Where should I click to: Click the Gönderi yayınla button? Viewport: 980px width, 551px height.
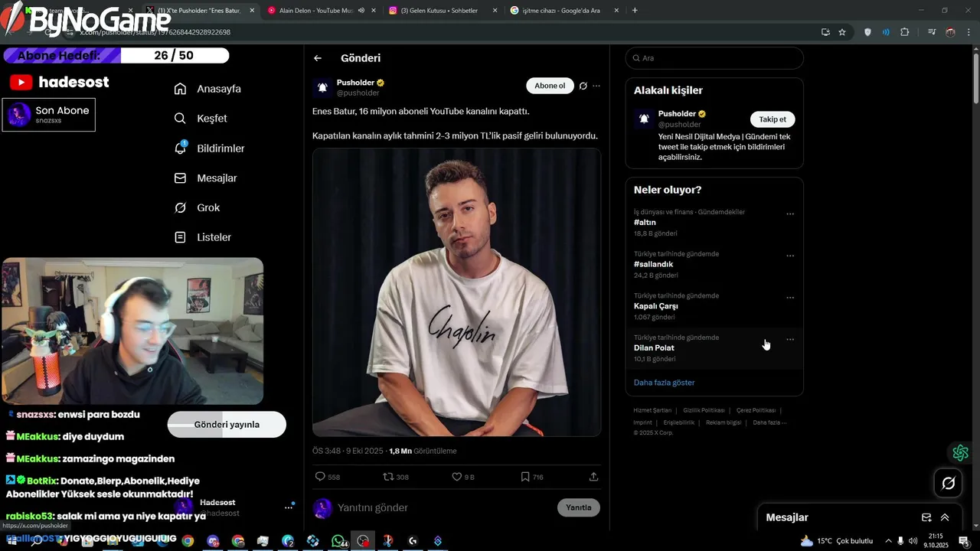point(227,425)
